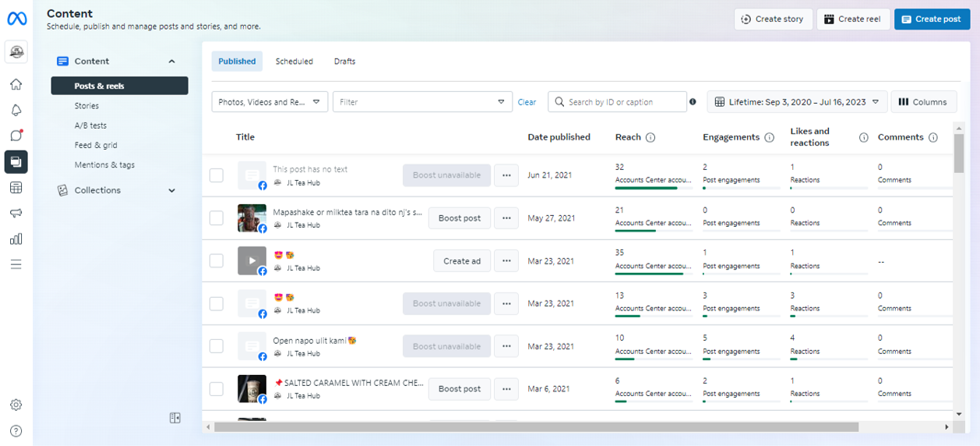980x446 pixels.
Task: Open the Columns selector
Action: click(x=924, y=102)
